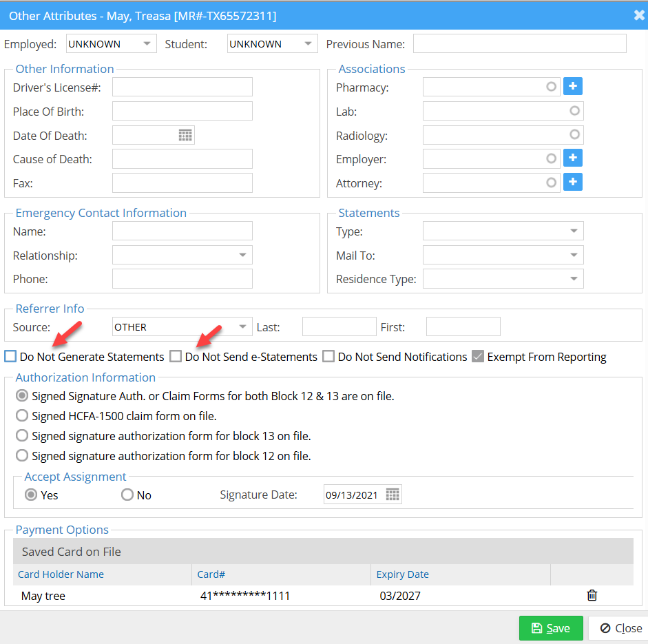Click the Radiology search circle icon
The width and height of the screenshot is (648, 644).
[x=574, y=135]
